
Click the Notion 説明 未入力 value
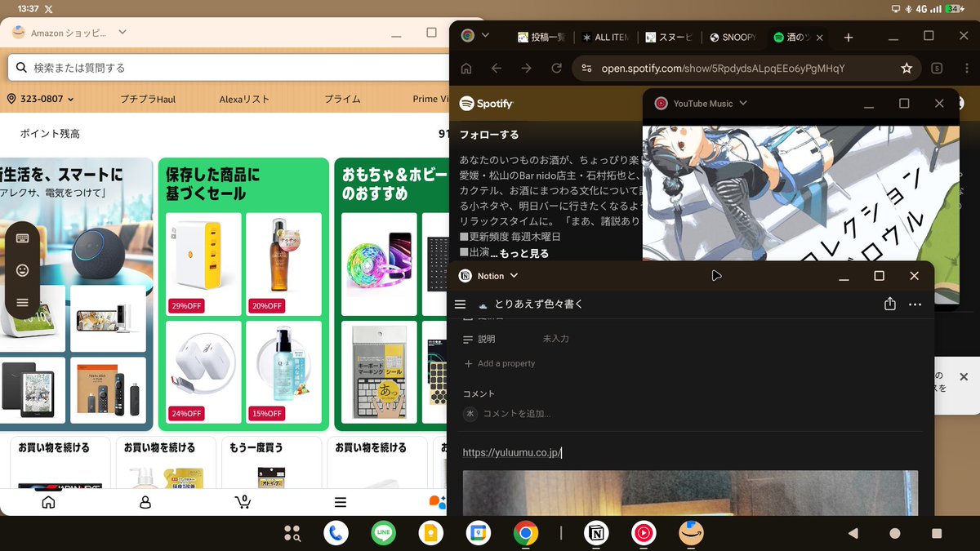(x=556, y=339)
